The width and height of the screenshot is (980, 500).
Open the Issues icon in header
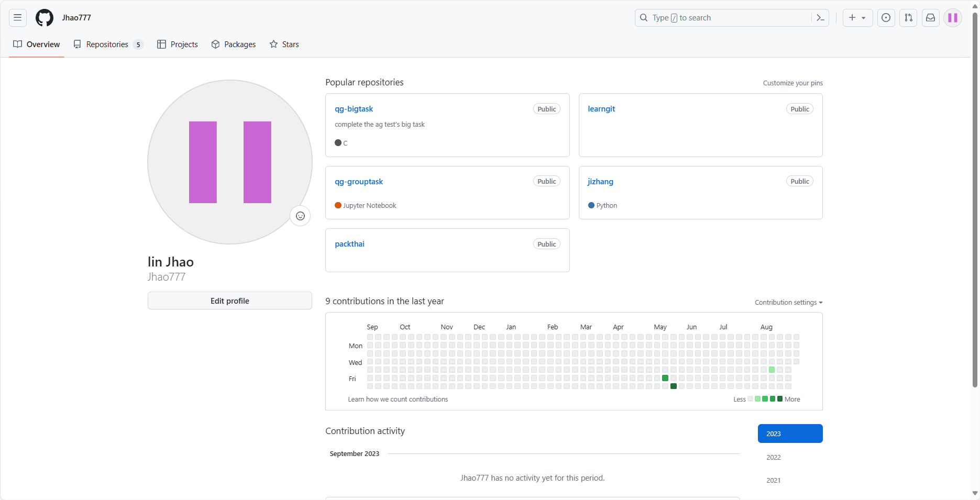886,18
